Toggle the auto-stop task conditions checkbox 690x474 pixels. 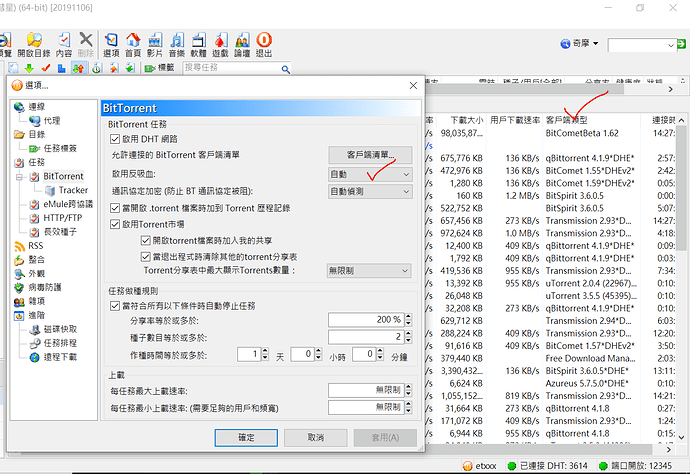(115, 306)
